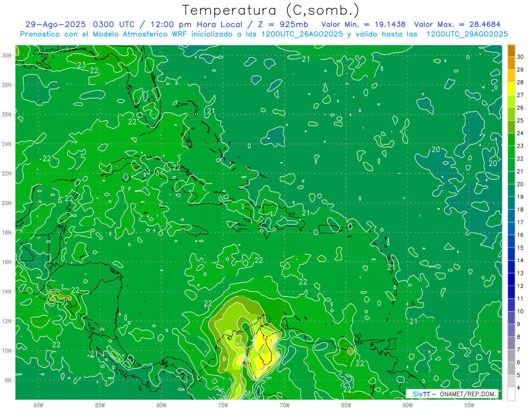Click the 55W longitude axis label
This screenshot has width=532, height=411.
tap(469, 405)
